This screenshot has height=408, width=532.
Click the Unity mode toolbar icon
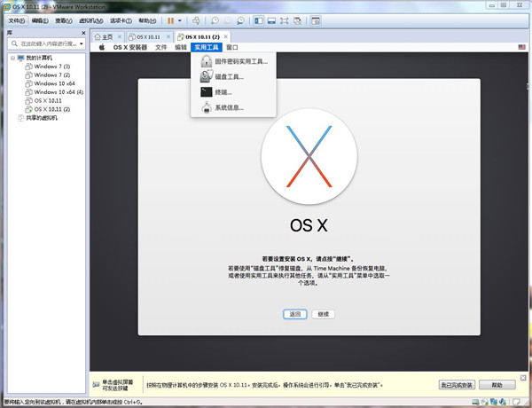click(x=297, y=21)
